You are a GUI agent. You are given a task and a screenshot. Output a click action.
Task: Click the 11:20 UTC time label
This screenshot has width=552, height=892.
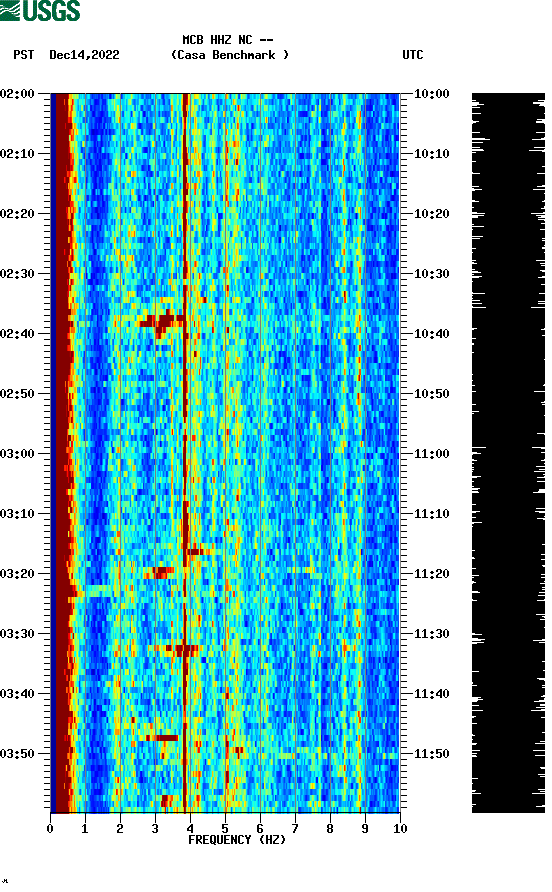(x=432, y=573)
